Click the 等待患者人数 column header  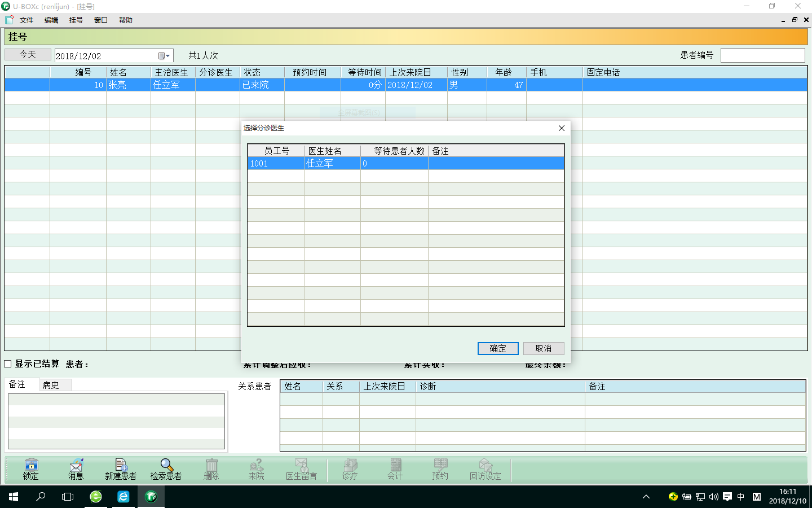(395, 151)
